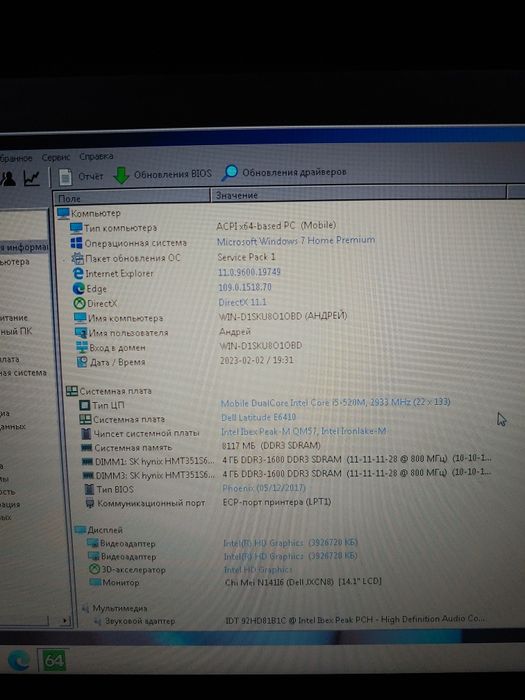Screen dimensions: 525x700
Task: Select the Андрей user name value
Action: 235,332
